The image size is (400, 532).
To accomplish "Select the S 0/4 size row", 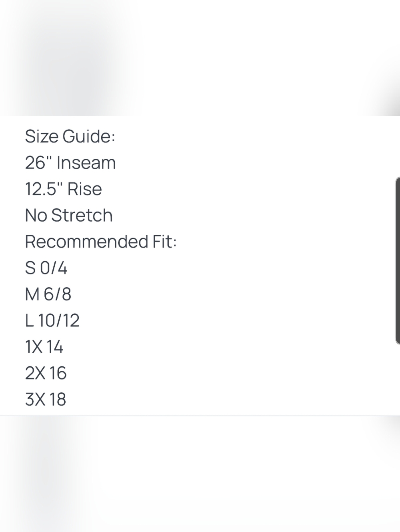I will pos(46,268).
